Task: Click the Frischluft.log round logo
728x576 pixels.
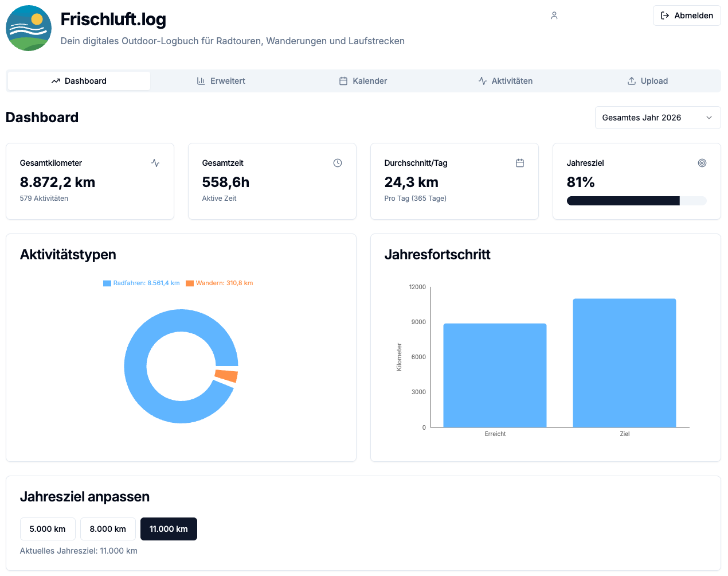Action: point(29,28)
